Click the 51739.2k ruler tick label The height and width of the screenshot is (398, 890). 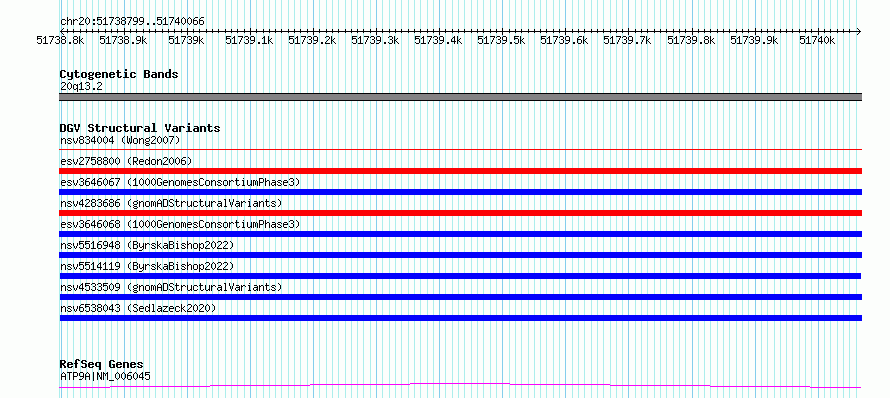[312, 40]
